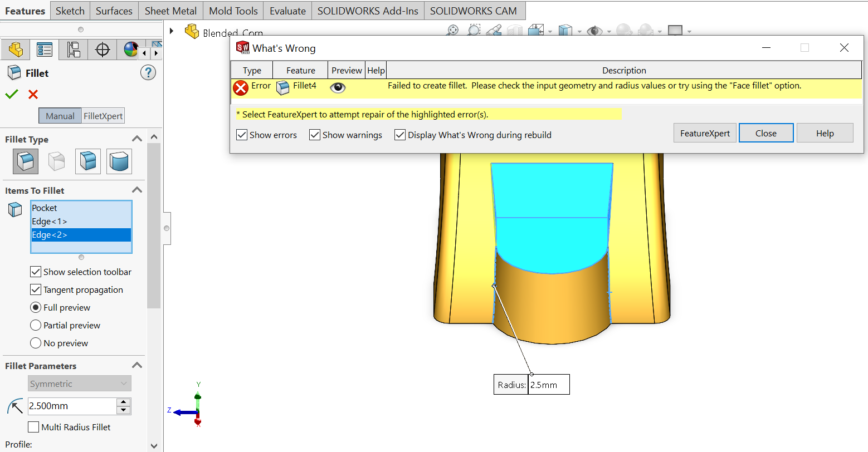This screenshot has height=452, width=868.
Task: Collapse the Items To Fillet section
Action: point(137,190)
